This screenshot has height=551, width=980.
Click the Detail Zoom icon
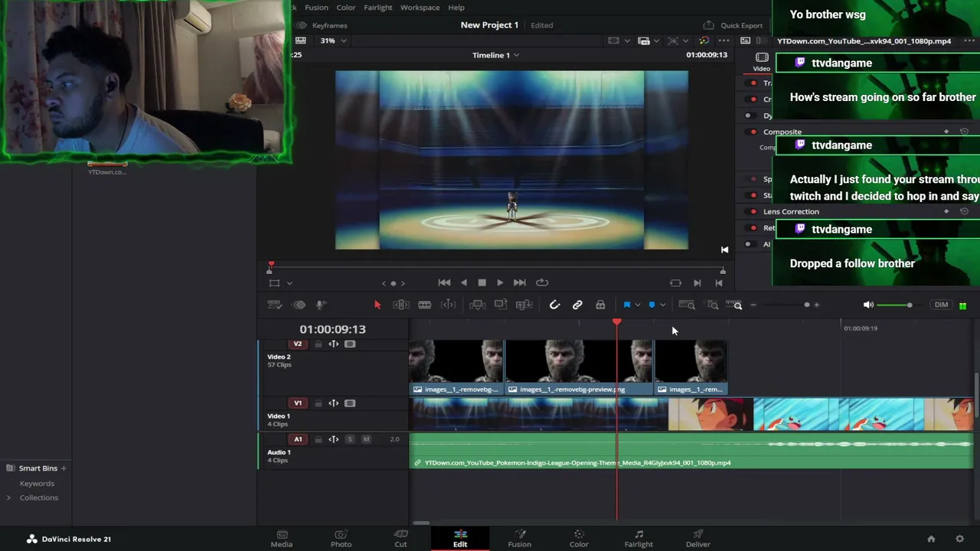click(713, 305)
